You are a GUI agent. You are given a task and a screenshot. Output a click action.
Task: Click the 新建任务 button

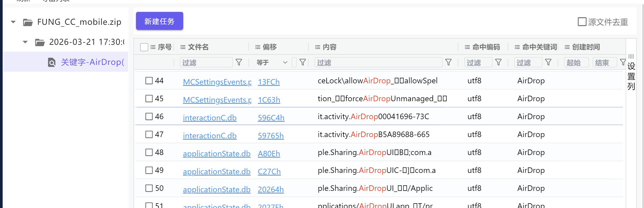click(x=159, y=21)
